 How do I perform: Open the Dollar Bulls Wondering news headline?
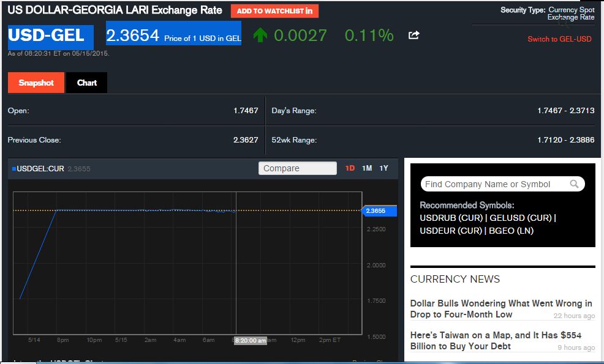click(500, 308)
